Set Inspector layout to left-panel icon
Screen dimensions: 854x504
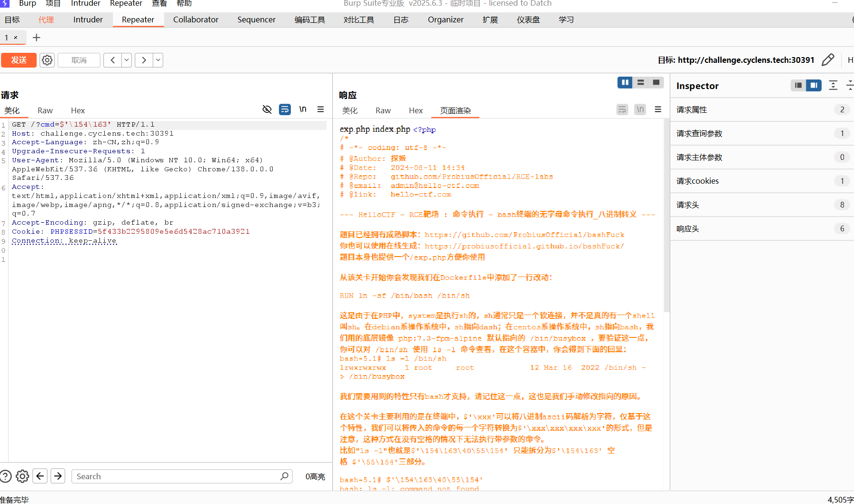coord(798,85)
